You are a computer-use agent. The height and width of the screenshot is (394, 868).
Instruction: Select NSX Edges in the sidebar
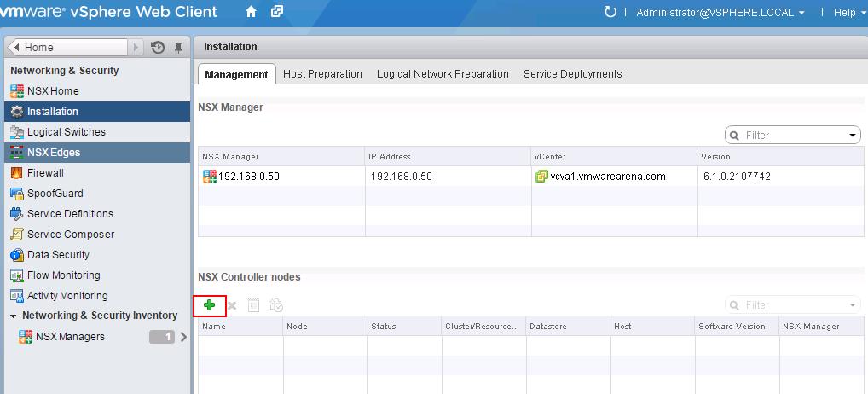click(97, 153)
